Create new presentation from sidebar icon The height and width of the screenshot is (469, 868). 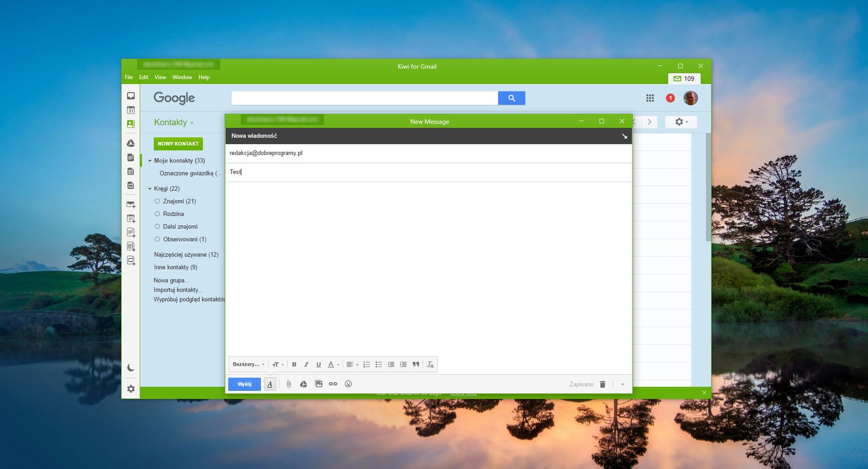131,261
